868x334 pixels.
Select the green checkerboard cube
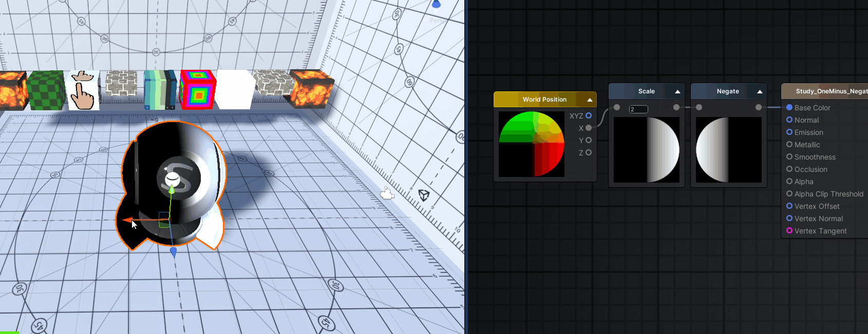click(x=45, y=90)
